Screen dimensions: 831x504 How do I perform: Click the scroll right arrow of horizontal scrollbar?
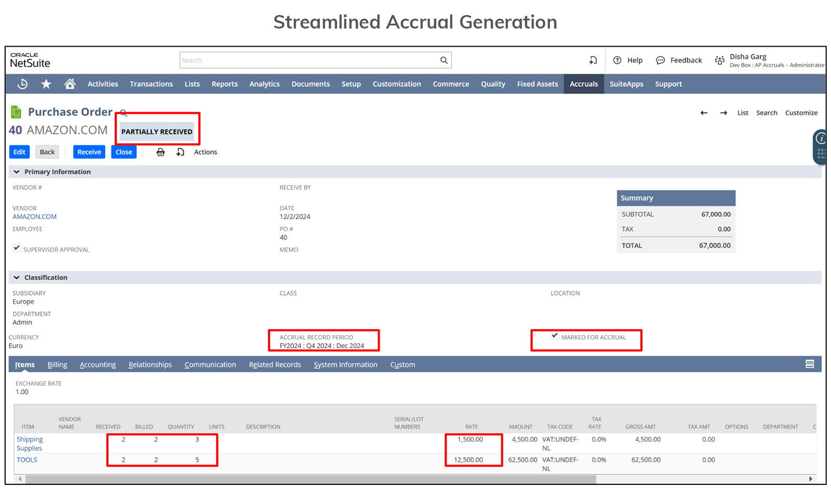click(x=810, y=479)
